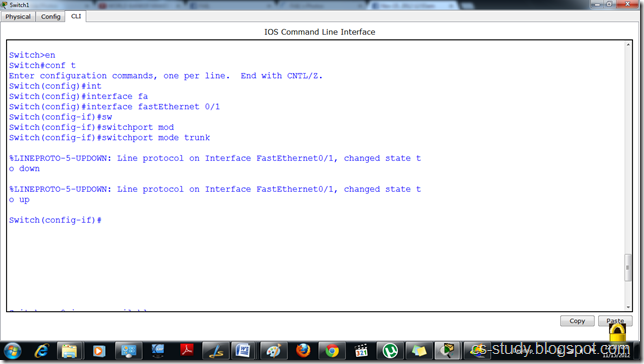644x364 pixels.
Task: Open Media Player Classic taskbar icon
Action: click(x=361, y=351)
